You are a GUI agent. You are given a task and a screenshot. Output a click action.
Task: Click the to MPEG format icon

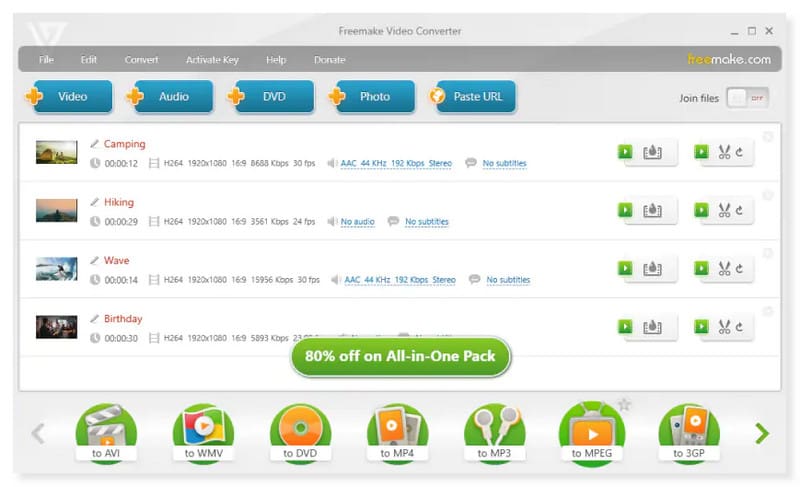tap(591, 432)
